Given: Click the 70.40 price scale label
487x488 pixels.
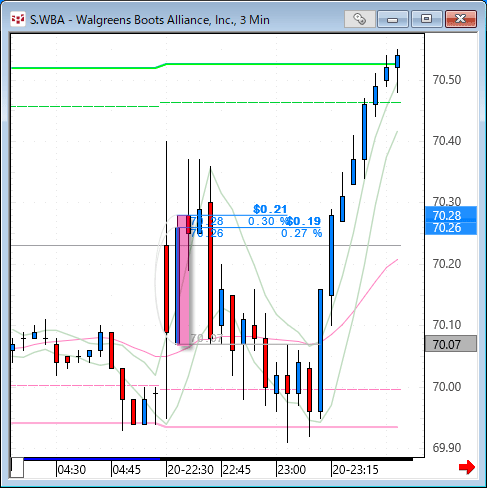Looking at the screenshot, I should [x=447, y=141].
